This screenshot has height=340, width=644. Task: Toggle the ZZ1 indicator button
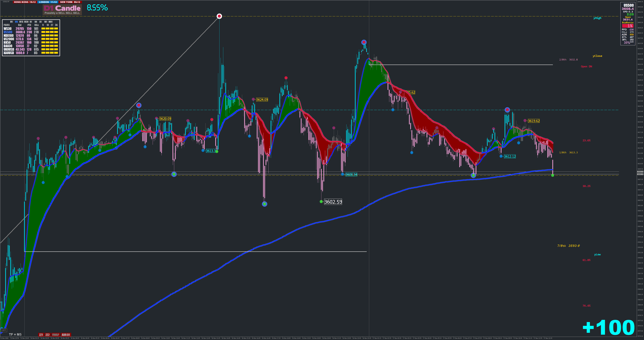(x=41, y=335)
